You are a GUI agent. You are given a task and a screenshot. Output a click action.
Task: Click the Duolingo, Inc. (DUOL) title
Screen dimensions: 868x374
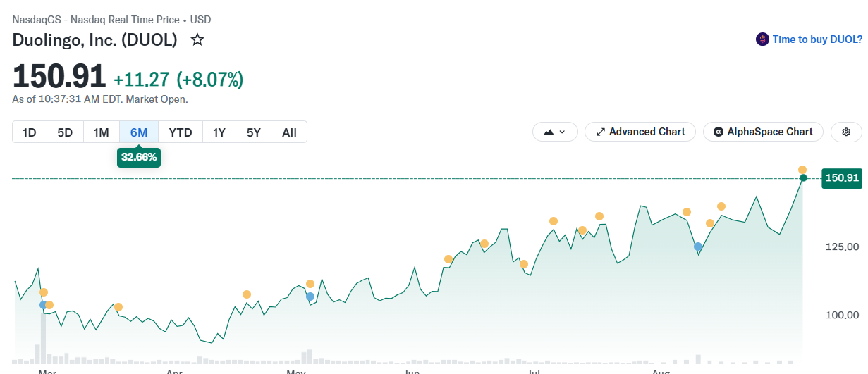coord(94,40)
